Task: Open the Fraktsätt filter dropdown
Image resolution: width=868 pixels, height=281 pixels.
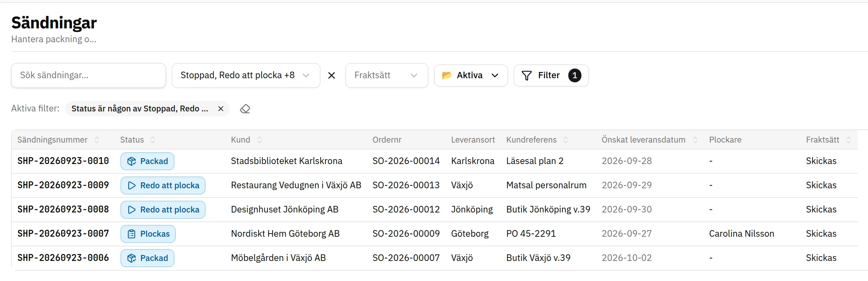Action: pyautogui.click(x=387, y=75)
